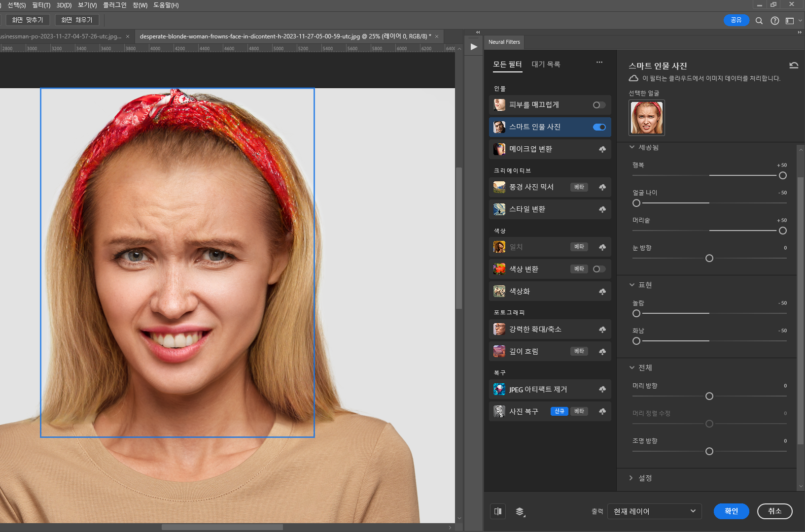The image size is (805, 532).
Task: Open the help question mark icon
Action: (x=775, y=21)
